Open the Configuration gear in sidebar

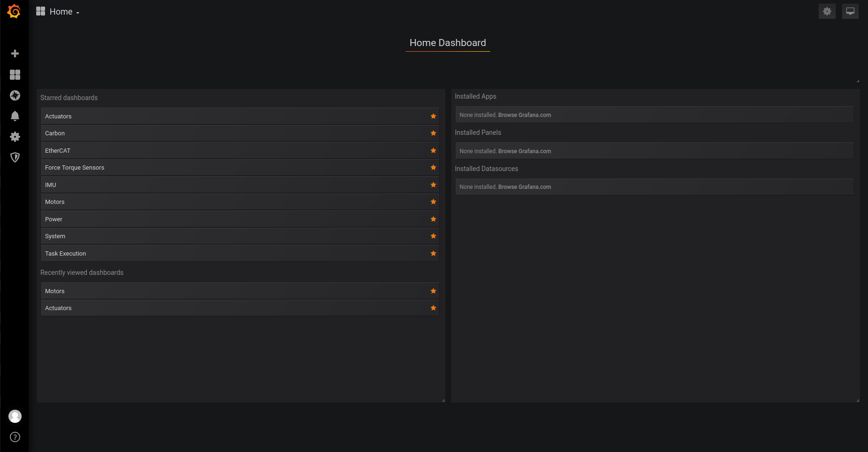click(15, 137)
